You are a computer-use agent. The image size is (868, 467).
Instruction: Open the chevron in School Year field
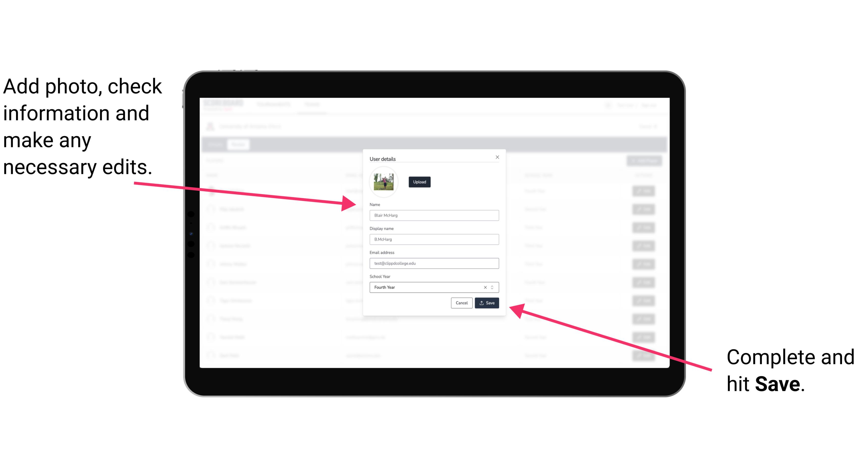(x=493, y=287)
